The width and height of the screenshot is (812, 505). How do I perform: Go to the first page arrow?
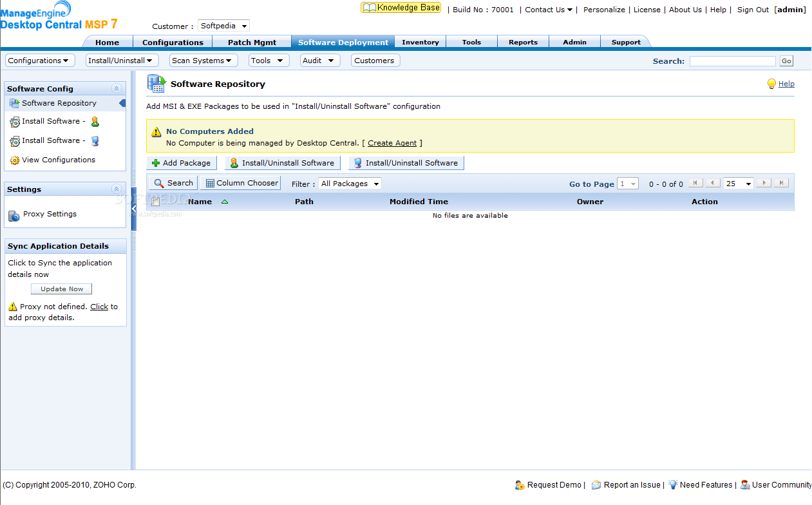(695, 183)
